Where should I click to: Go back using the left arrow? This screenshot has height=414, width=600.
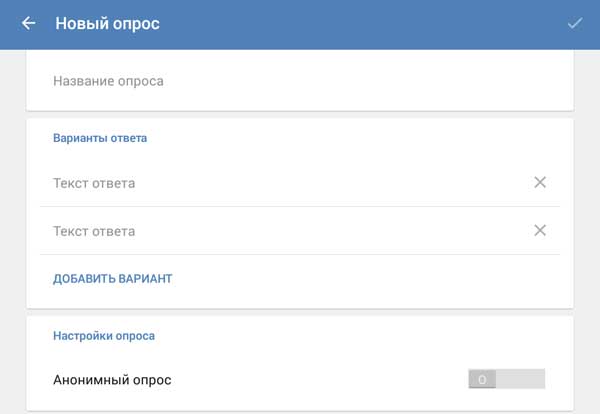pos(28,23)
